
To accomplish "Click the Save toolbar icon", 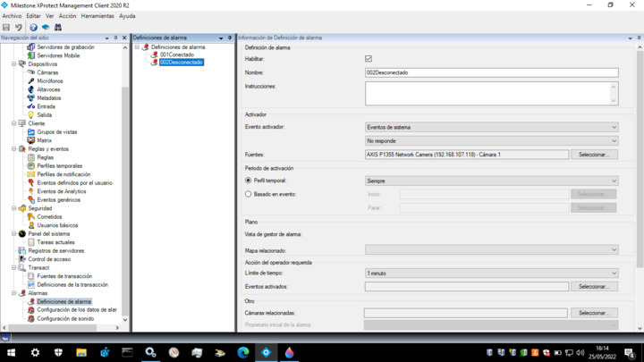I will tap(6, 28).
